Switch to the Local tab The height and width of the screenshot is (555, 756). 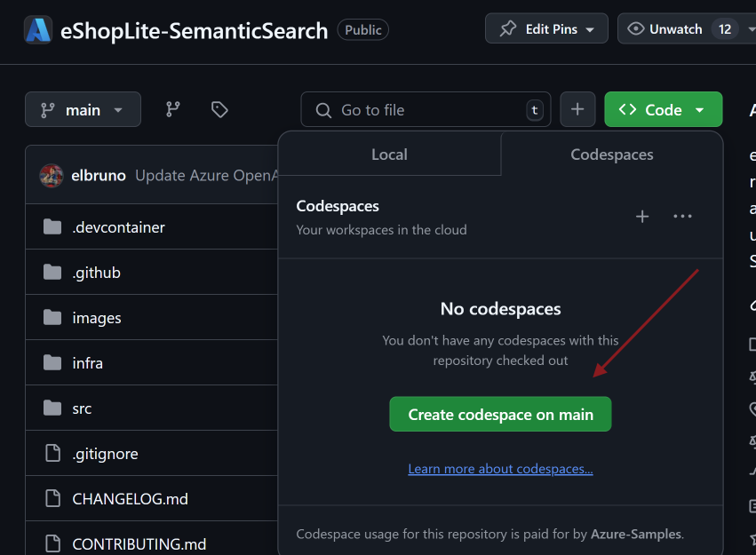(x=390, y=155)
